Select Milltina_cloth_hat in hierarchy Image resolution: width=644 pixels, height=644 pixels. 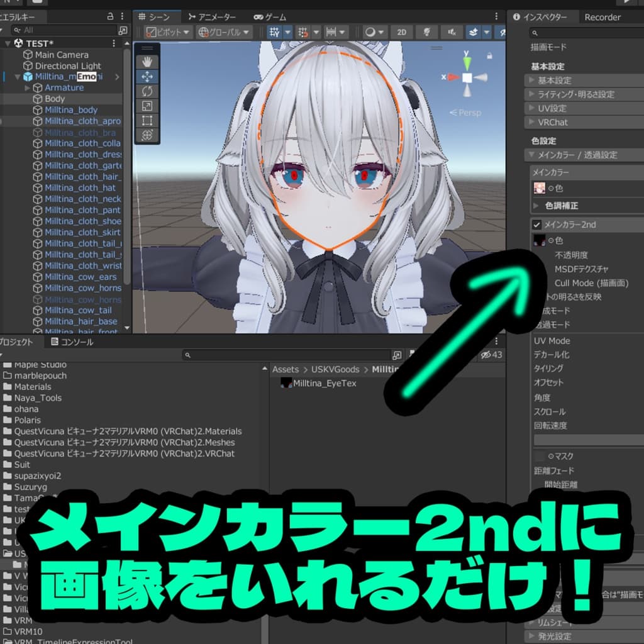(x=80, y=188)
